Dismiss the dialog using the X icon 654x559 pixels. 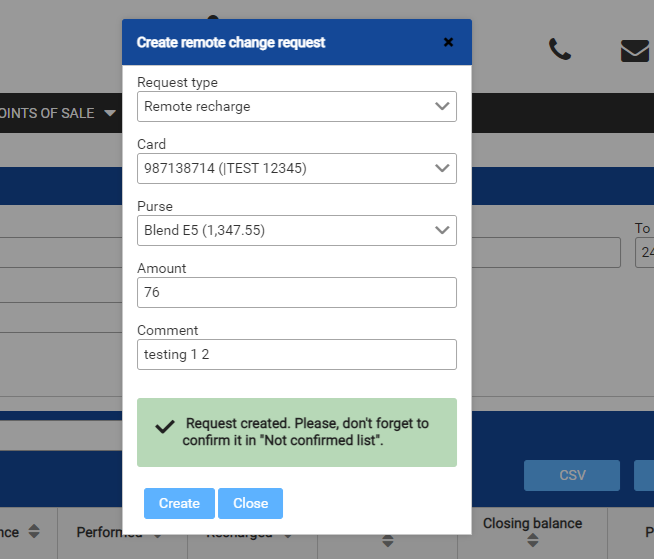pyautogui.click(x=448, y=42)
